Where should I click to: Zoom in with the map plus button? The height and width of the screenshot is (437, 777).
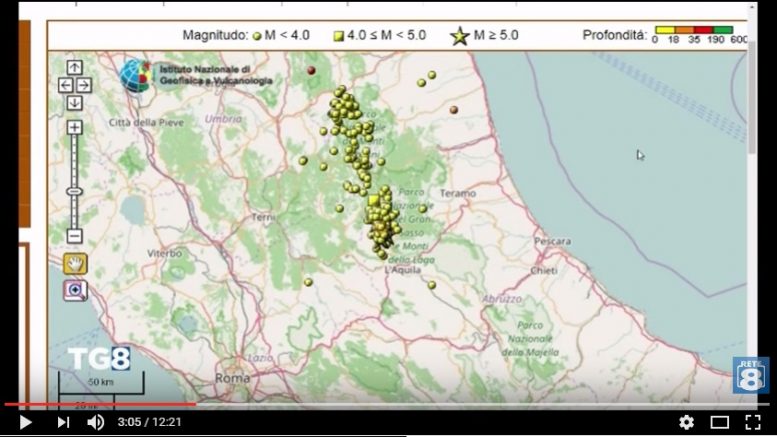(75, 128)
